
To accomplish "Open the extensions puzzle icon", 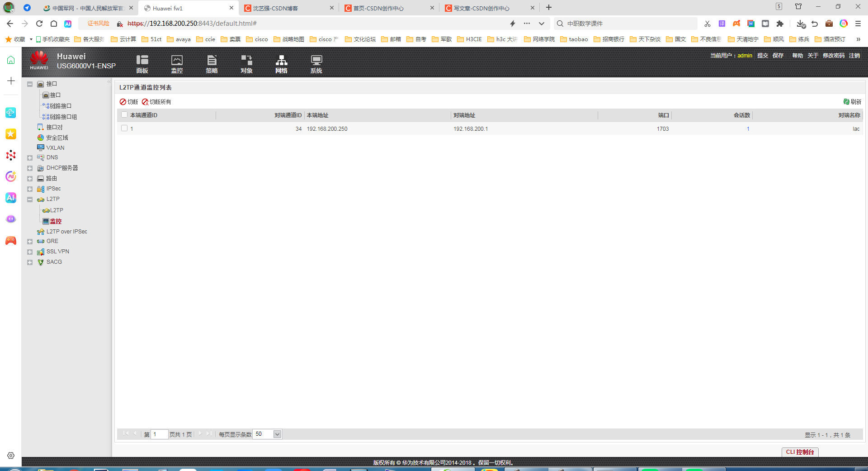I will 780,24.
